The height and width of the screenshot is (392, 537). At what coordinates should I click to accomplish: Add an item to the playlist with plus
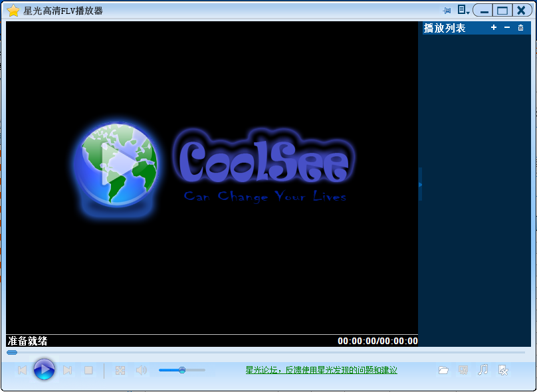494,27
